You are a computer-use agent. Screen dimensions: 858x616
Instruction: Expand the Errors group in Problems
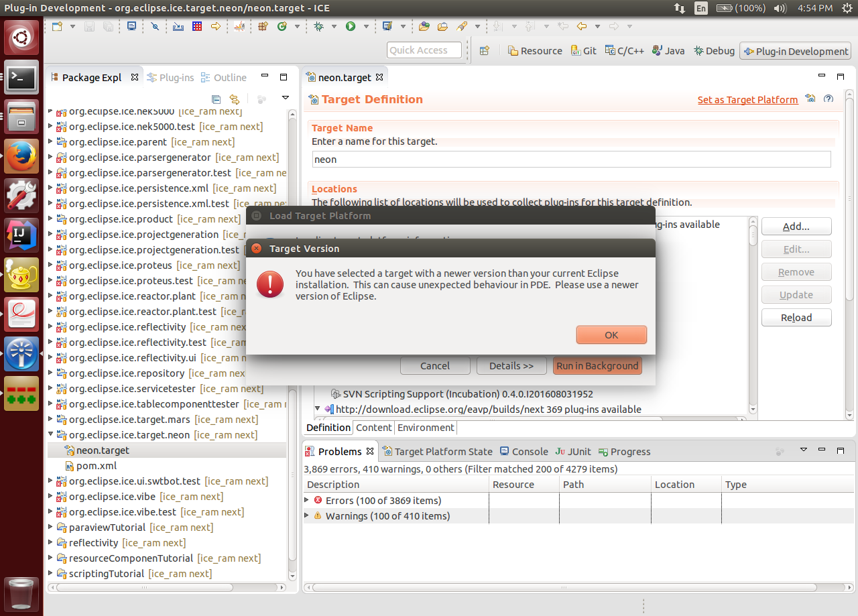tap(307, 500)
